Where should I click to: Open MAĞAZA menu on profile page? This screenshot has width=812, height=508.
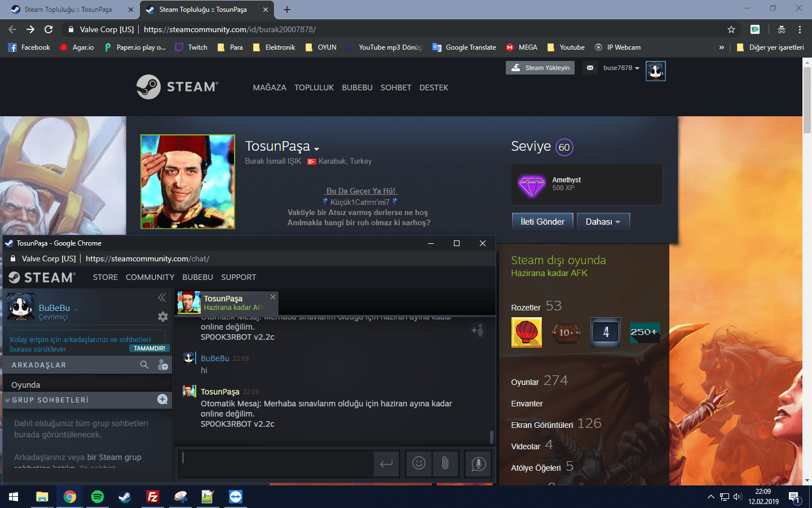tap(270, 87)
